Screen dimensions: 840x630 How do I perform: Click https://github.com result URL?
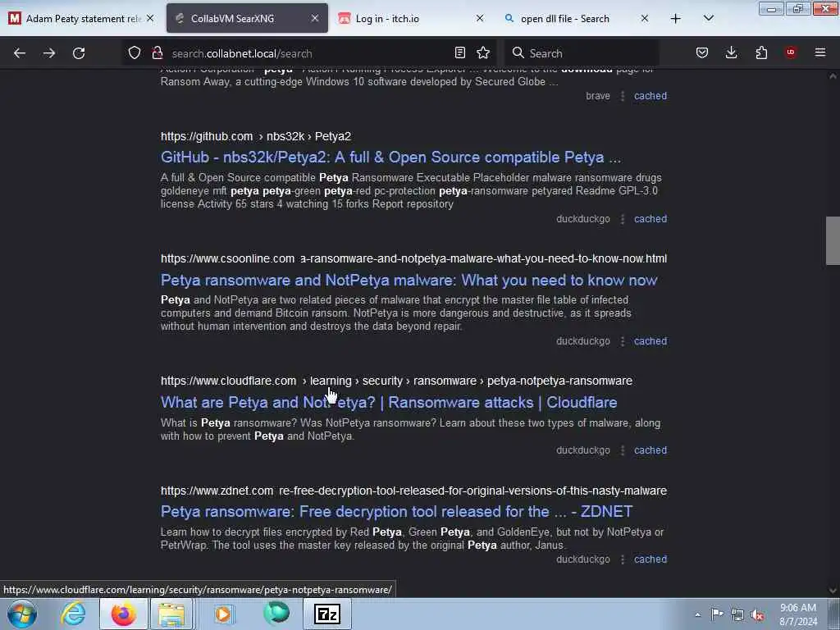(207, 137)
